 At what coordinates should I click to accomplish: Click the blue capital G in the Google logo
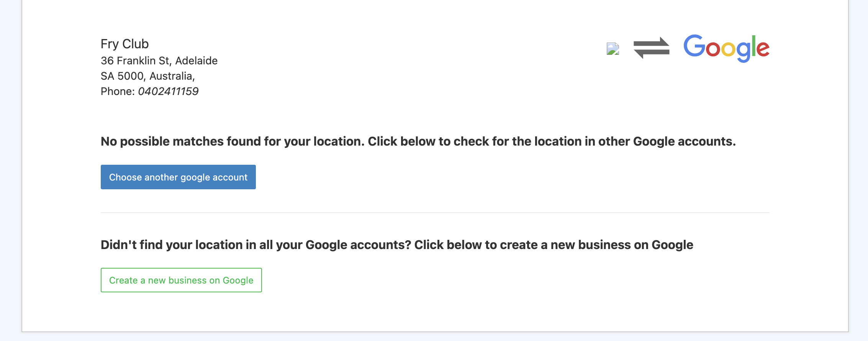(x=694, y=46)
